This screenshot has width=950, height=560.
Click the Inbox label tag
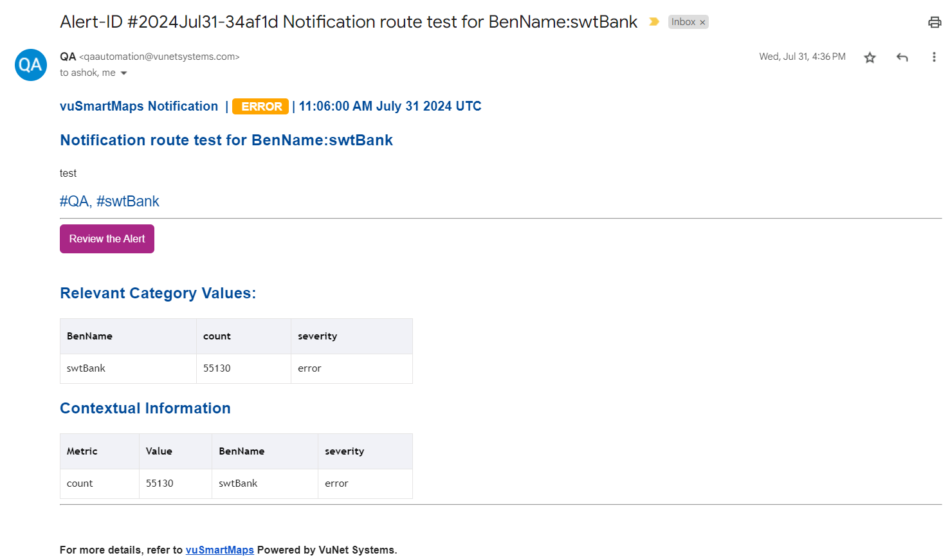pos(682,22)
